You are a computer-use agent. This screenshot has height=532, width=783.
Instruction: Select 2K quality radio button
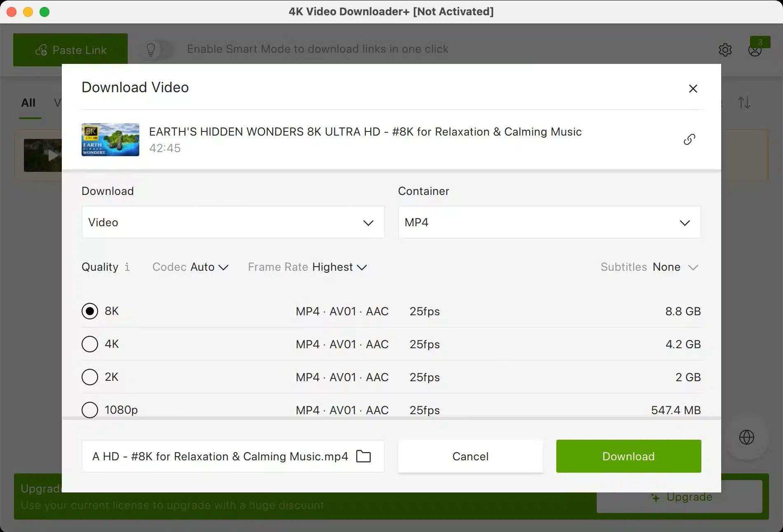coord(90,377)
